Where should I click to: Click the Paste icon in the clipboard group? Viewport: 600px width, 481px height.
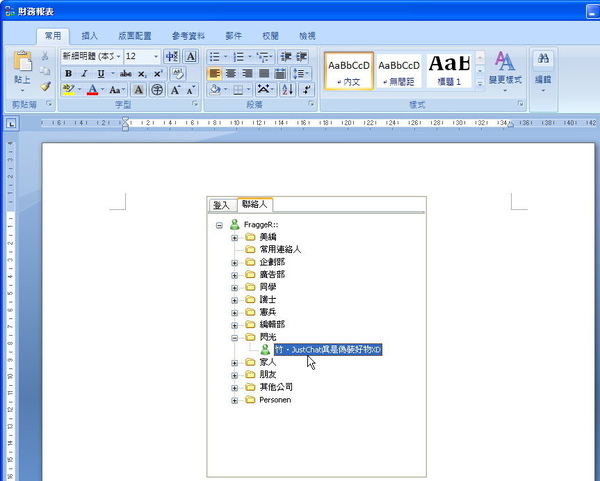pyautogui.click(x=22, y=61)
